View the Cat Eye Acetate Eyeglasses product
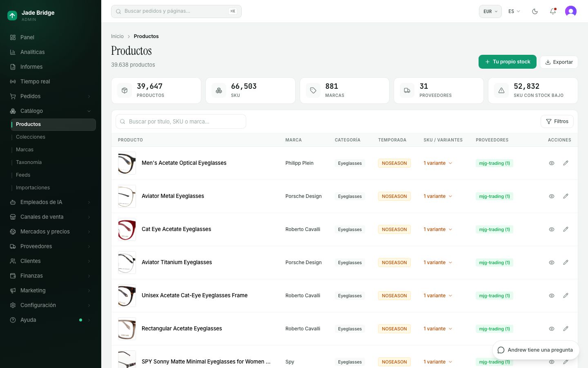The image size is (588, 368). pos(552,229)
